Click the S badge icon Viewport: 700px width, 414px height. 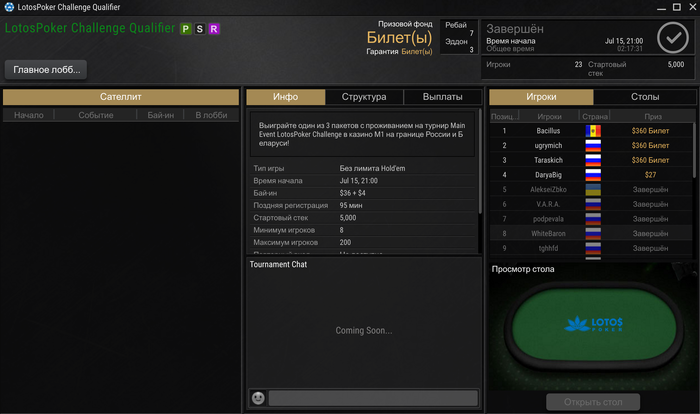click(200, 29)
